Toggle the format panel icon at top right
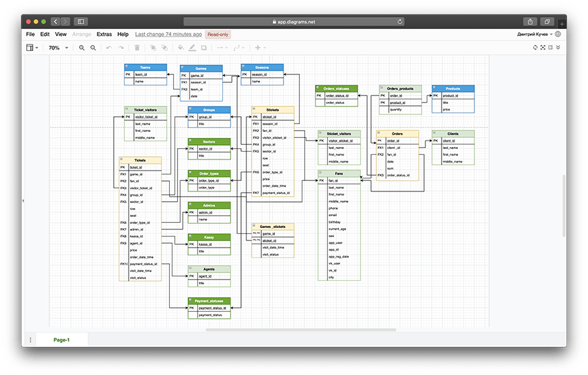The image size is (588, 375). [550, 48]
